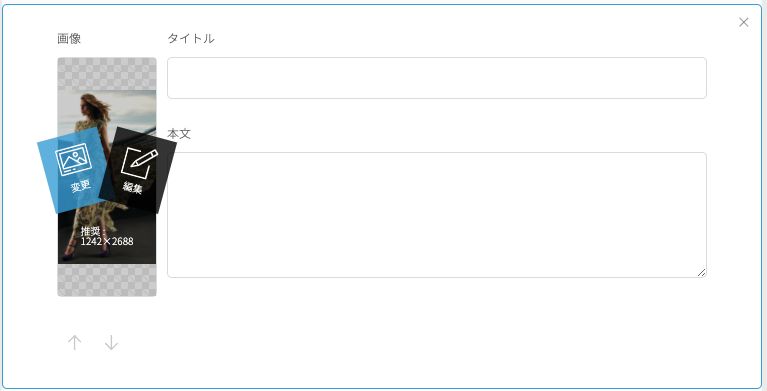Click the picture icon inside 変更 tile

click(73, 159)
